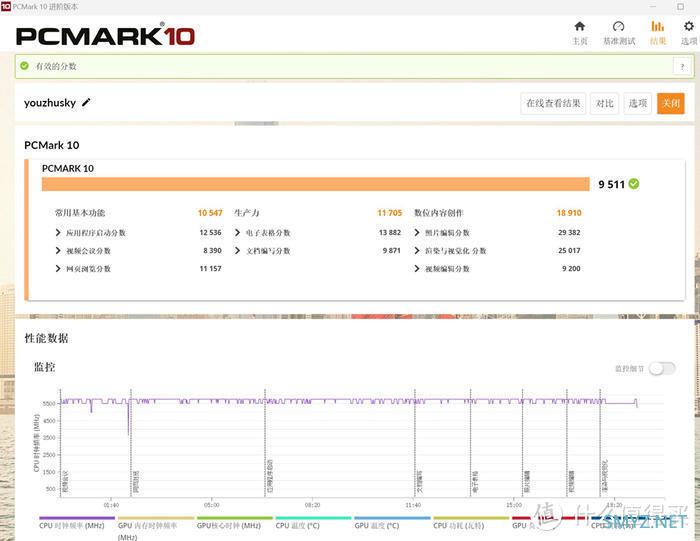The width and height of the screenshot is (700, 541).
Task: Click the PCMARK10 logo
Action: 105,35
